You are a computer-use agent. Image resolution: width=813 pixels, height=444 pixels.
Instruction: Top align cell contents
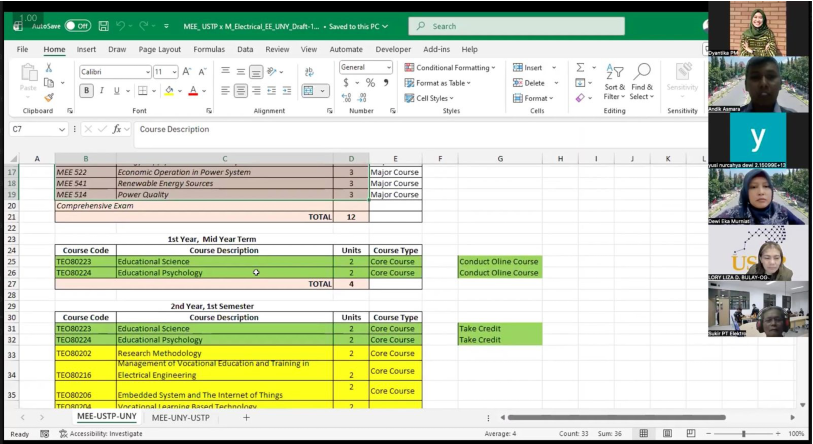[x=226, y=71]
